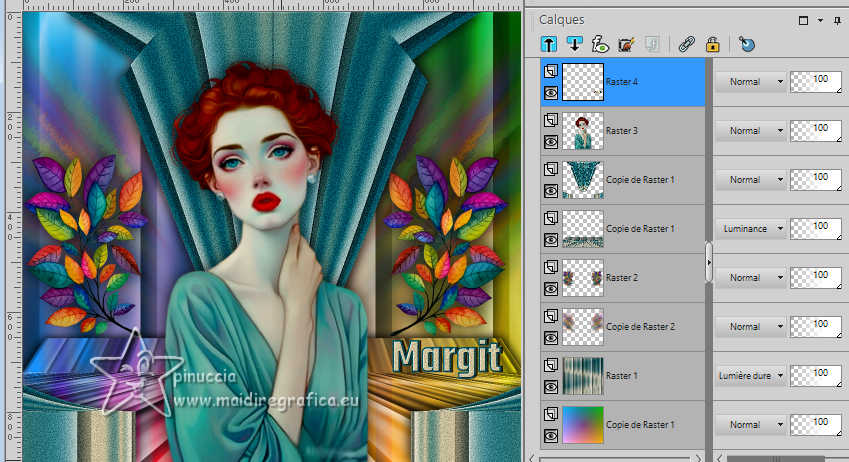Image resolution: width=849 pixels, height=462 pixels.
Task: Click the float panel square icon in Calques header
Action: coord(804,21)
